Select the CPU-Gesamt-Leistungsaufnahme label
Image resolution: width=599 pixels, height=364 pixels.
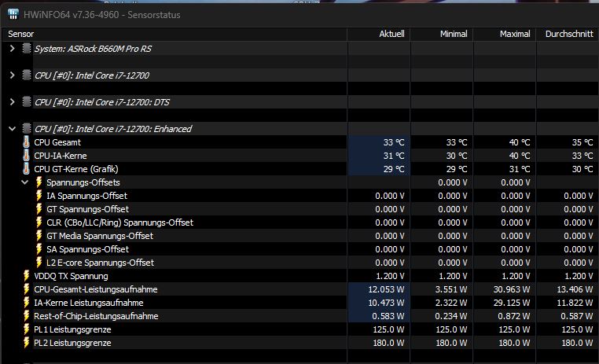click(95, 289)
